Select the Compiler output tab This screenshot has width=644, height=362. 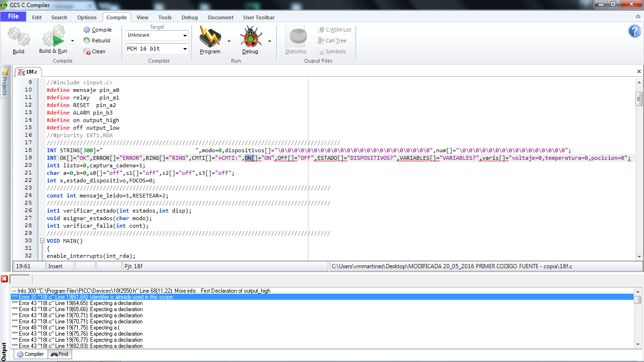pos(31,354)
